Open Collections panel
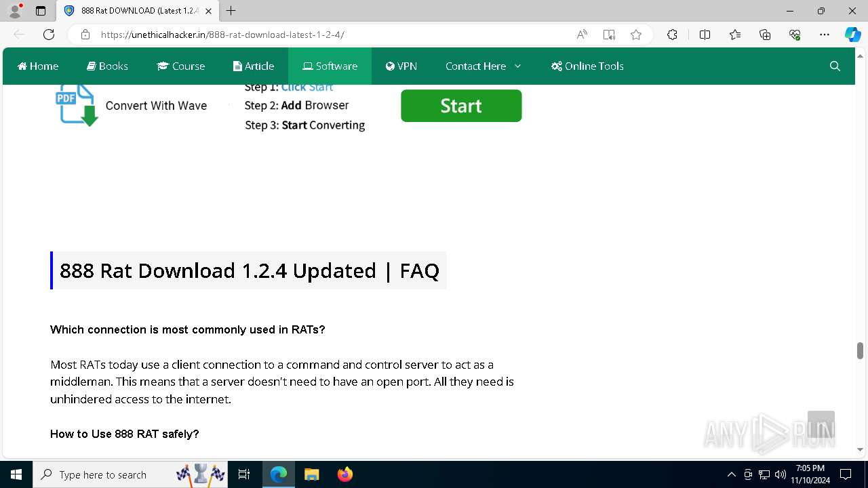Viewport: 868px width, 488px height. point(765,35)
